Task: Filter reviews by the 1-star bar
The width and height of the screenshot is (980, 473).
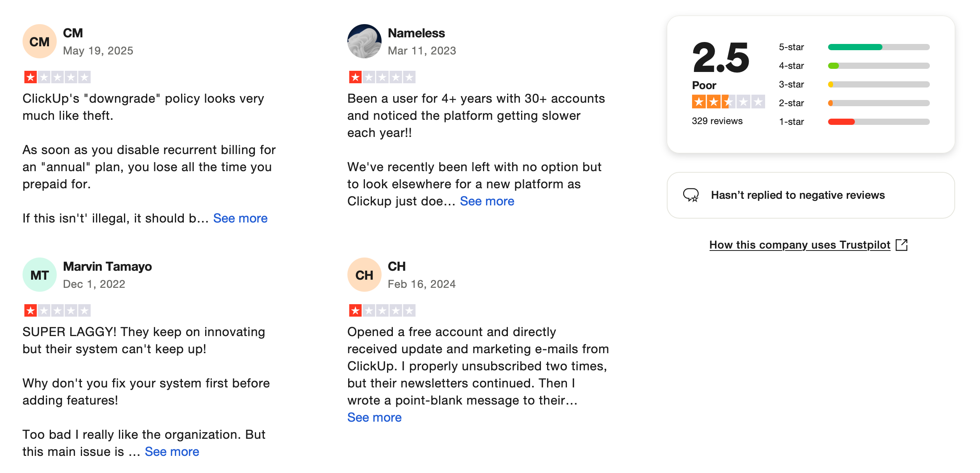Action: click(878, 122)
